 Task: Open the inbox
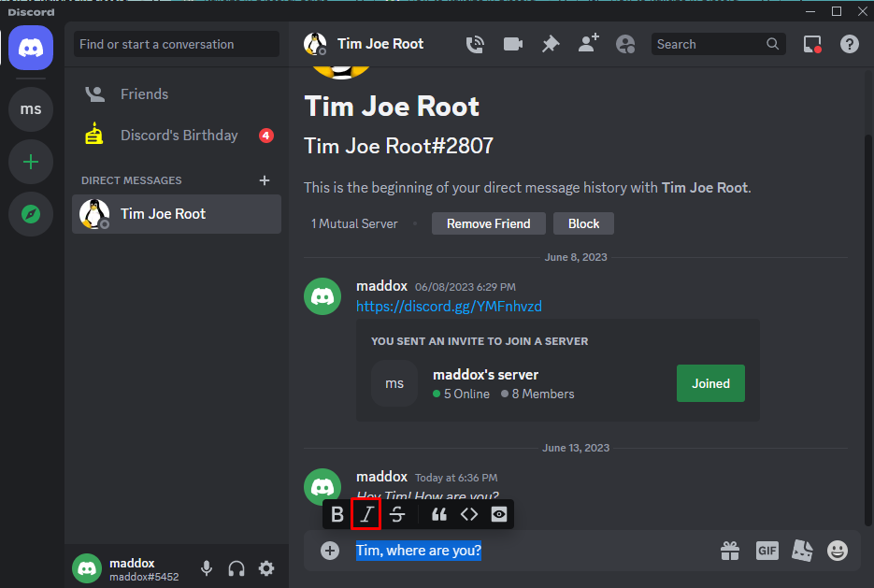(812, 44)
